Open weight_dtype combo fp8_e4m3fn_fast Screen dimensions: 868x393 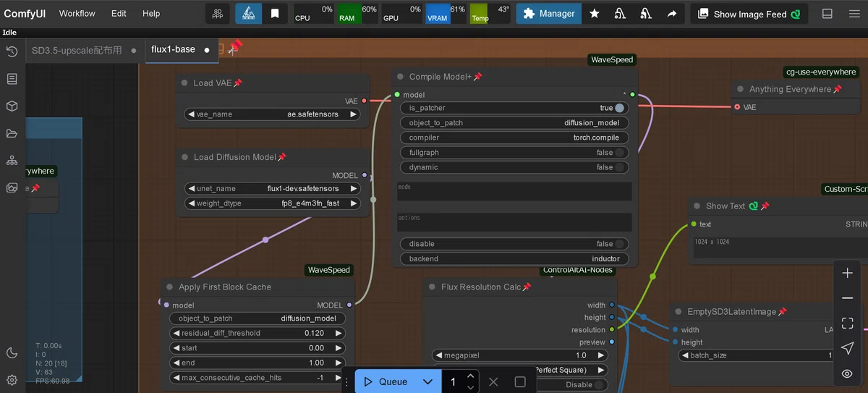(x=272, y=203)
